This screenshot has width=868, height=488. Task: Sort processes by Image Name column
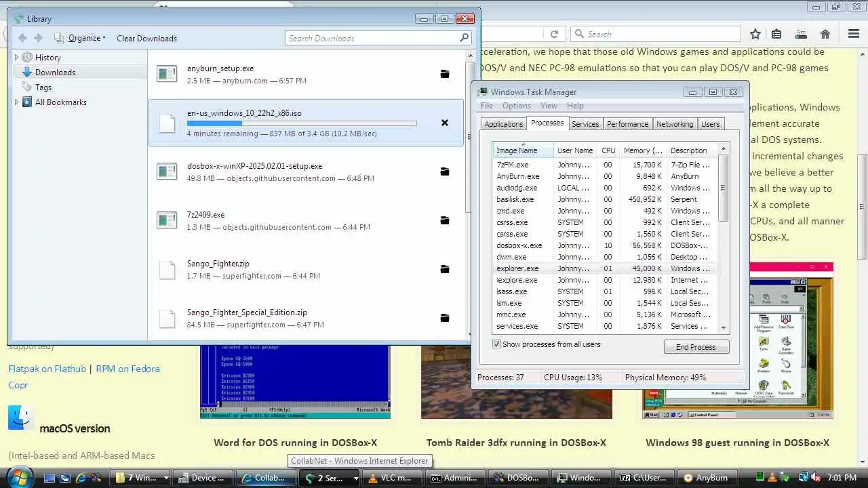pyautogui.click(x=524, y=150)
